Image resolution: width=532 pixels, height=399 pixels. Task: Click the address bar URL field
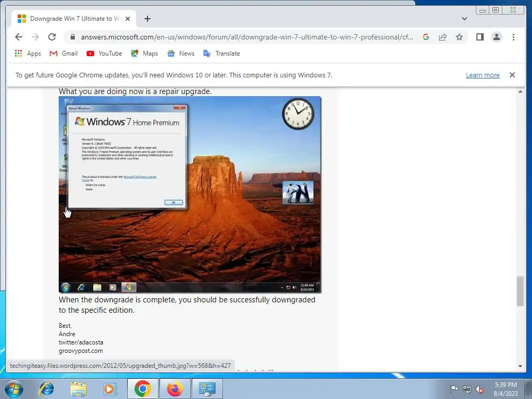(247, 37)
